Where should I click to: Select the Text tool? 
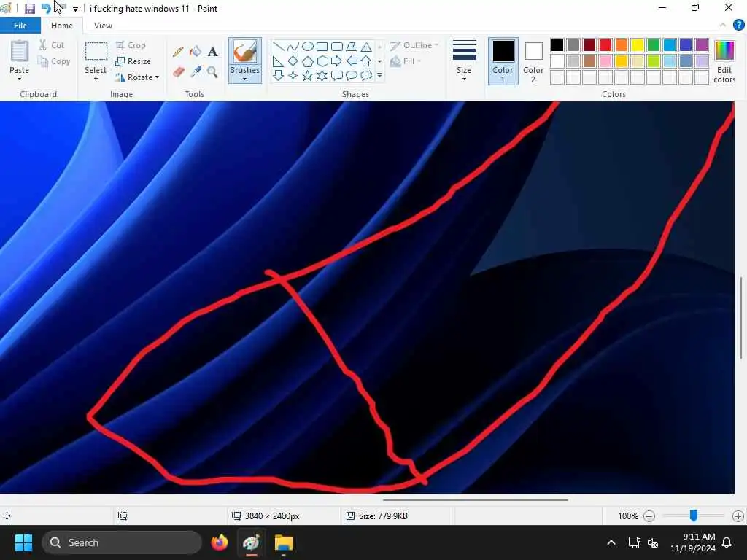coord(212,51)
